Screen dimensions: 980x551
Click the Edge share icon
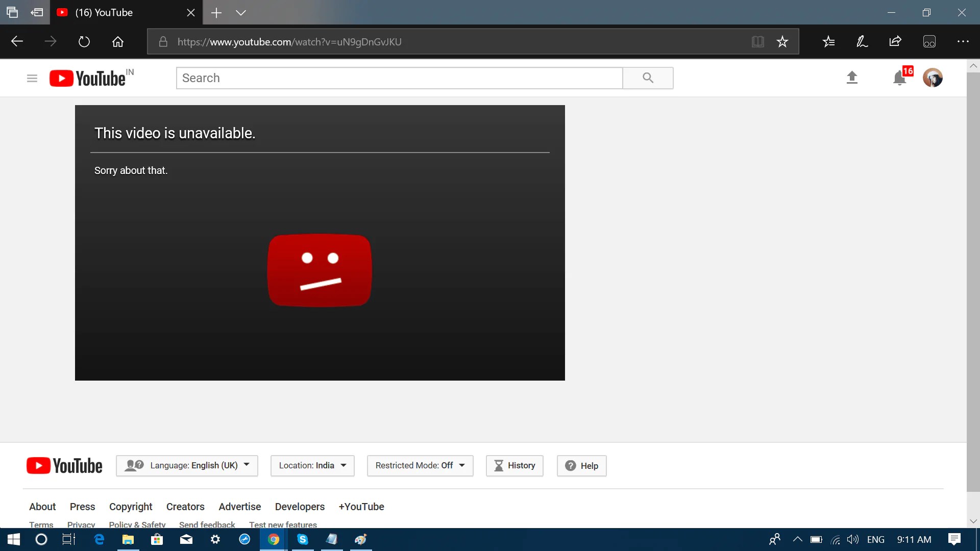coord(895,41)
